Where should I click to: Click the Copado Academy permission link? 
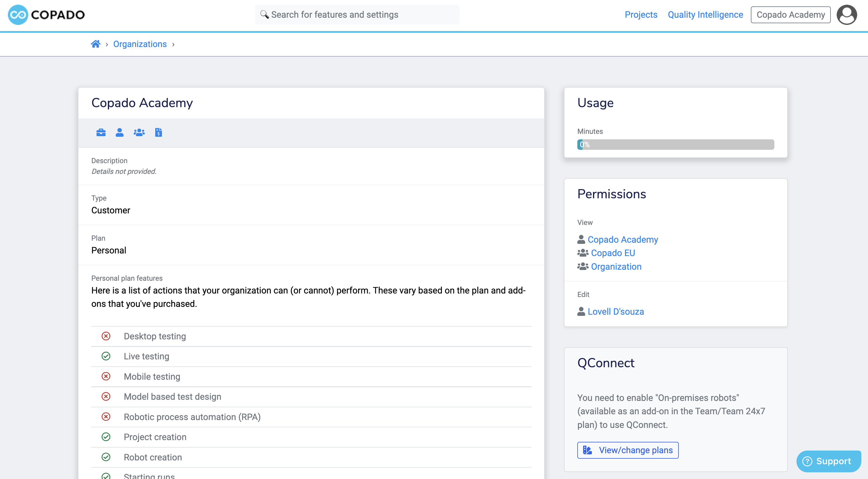[x=623, y=239]
